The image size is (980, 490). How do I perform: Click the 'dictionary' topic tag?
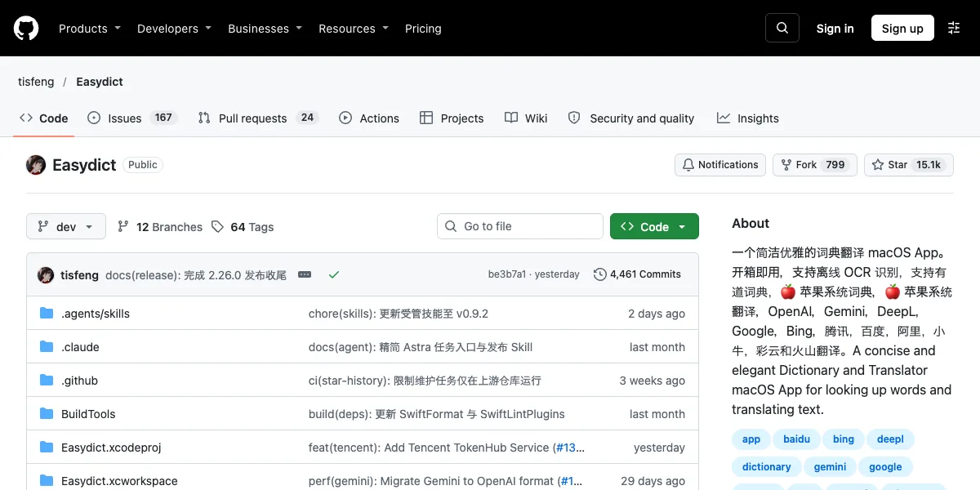766,467
